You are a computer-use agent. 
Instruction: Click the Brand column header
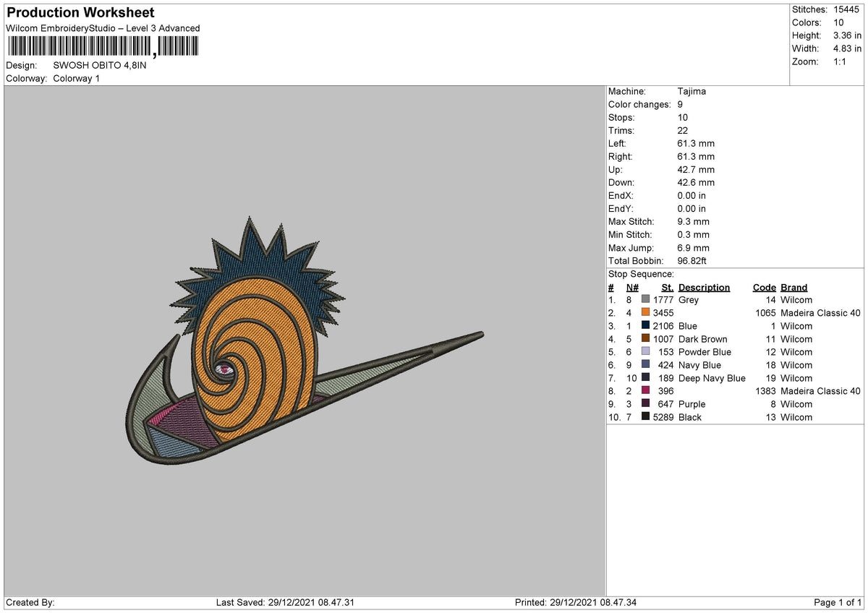pyautogui.click(x=793, y=287)
